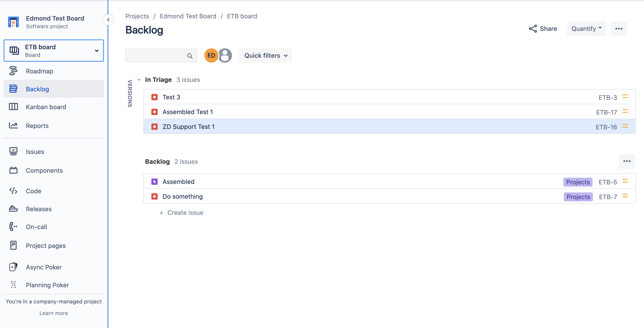Click the Roadmap sidebar icon
Screen dimensions: 644x328
click(x=13, y=71)
